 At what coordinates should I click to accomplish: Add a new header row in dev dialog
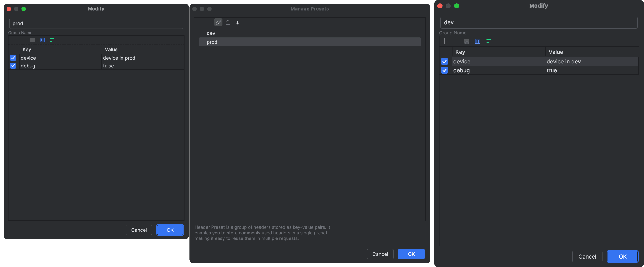445,41
